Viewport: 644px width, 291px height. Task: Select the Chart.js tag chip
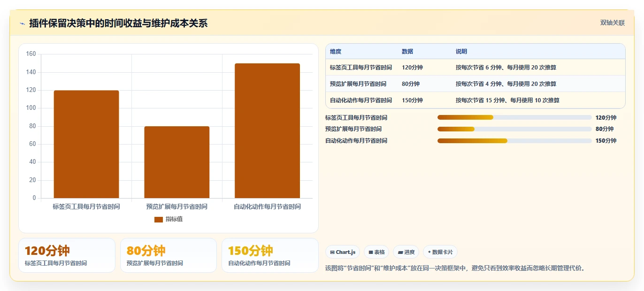(343, 252)
